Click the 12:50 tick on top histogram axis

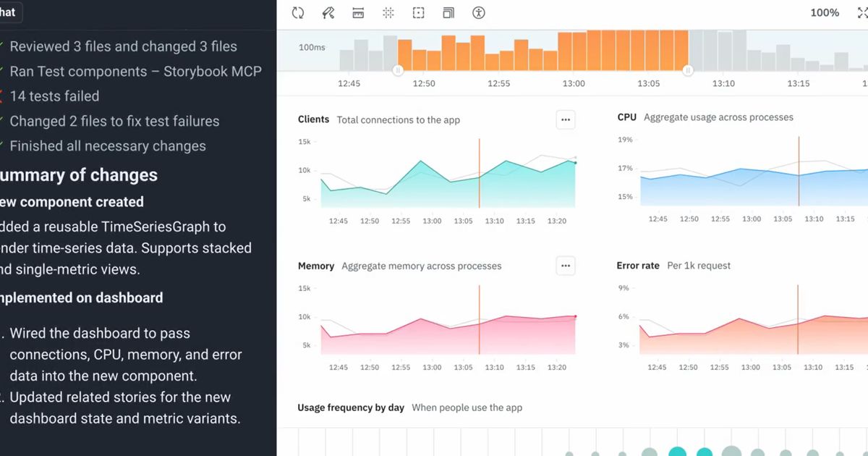click(424, 83)
